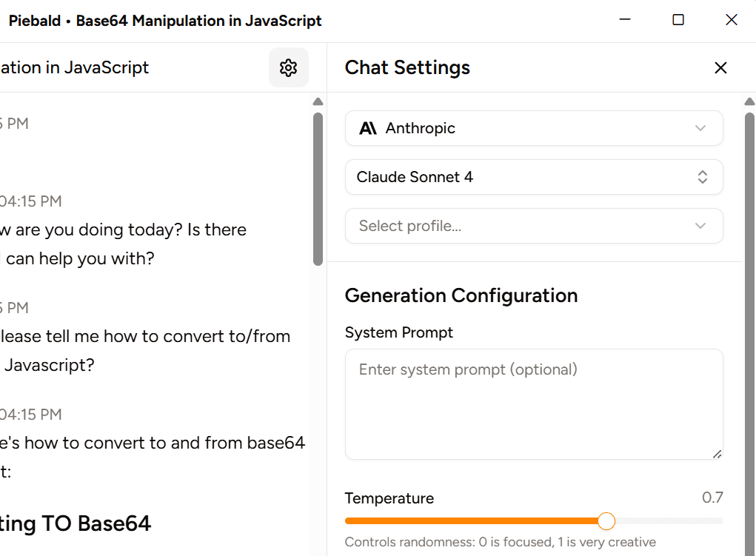This screenshot has width=756, height=556.
Task: Click the settings panel scrollbar thumb
Action: point(749,333)
